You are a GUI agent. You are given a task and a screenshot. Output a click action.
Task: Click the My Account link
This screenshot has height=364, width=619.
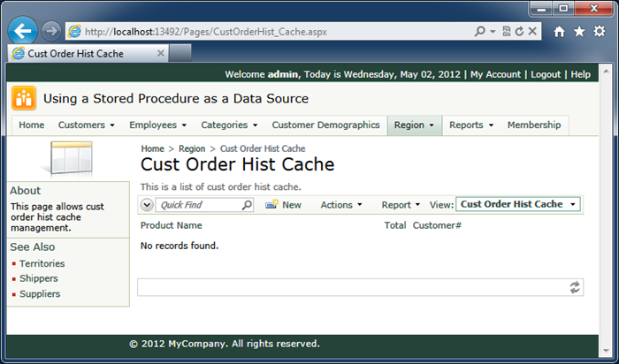[x=495, y=74]
